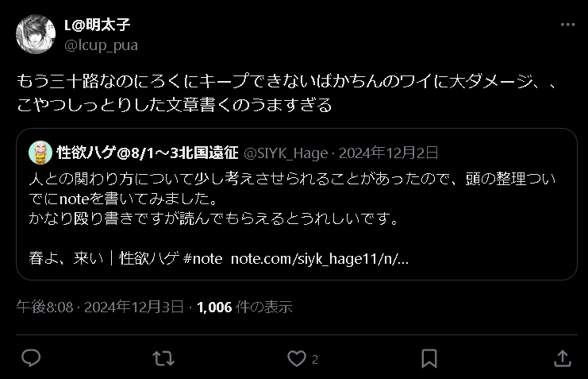Open the three-dot more options menu
The width and height of the screenshot is (588, 379).
(567, 25)
